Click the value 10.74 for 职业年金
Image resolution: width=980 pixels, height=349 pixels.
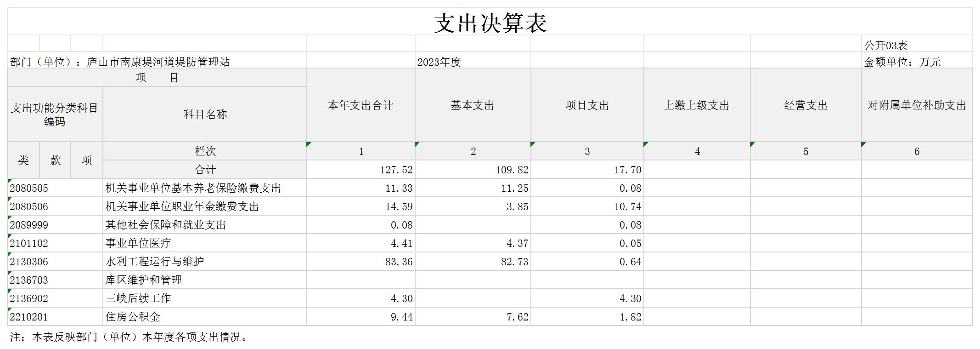click(x=628, y=206)
